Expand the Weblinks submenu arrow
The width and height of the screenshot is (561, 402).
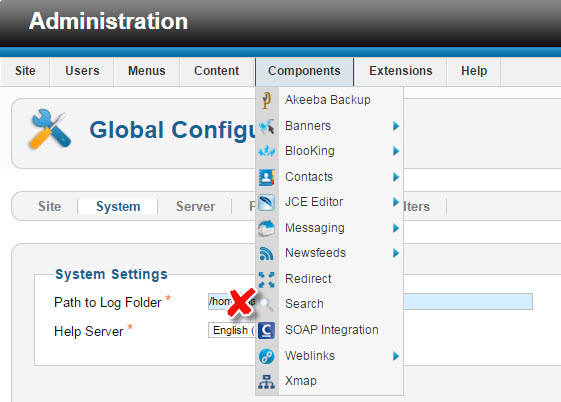(x=395, y=356)
